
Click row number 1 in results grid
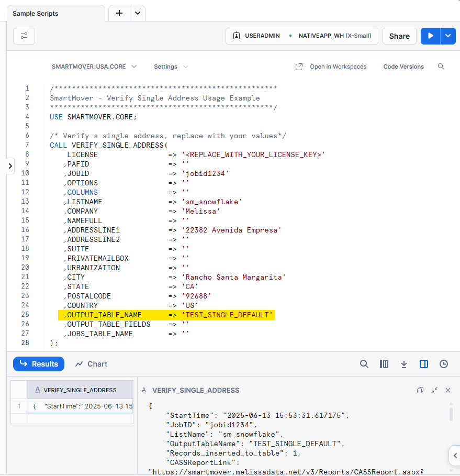tap(19, 406)
